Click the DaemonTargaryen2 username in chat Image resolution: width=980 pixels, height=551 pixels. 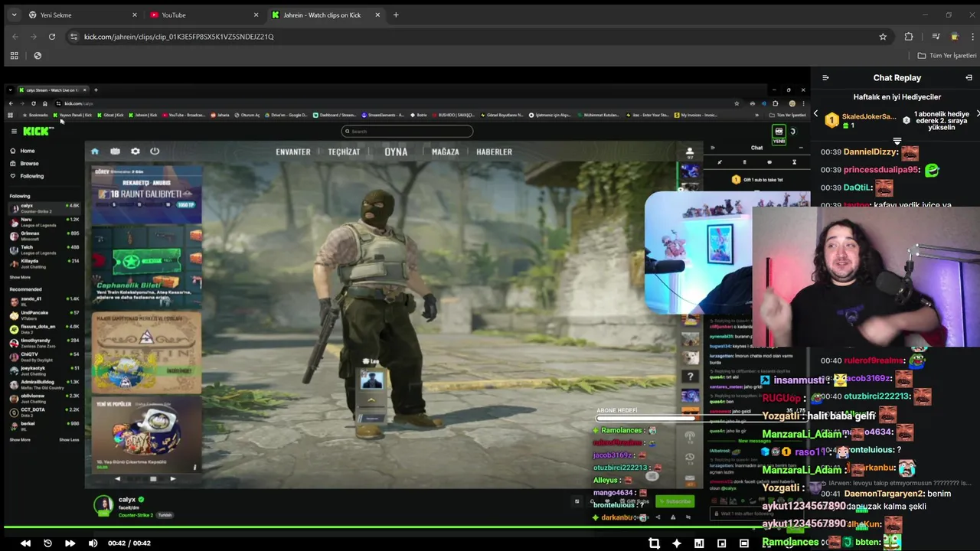(882, 494)
